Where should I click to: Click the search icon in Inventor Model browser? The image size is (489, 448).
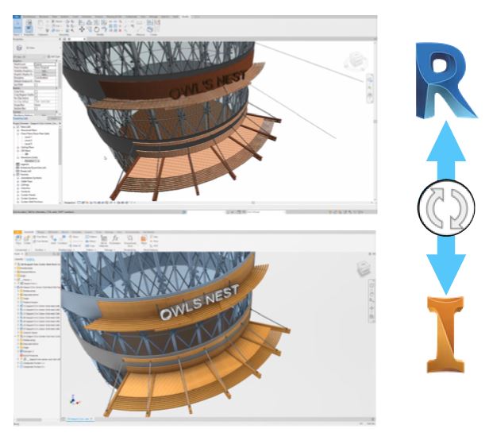point(54,253)
